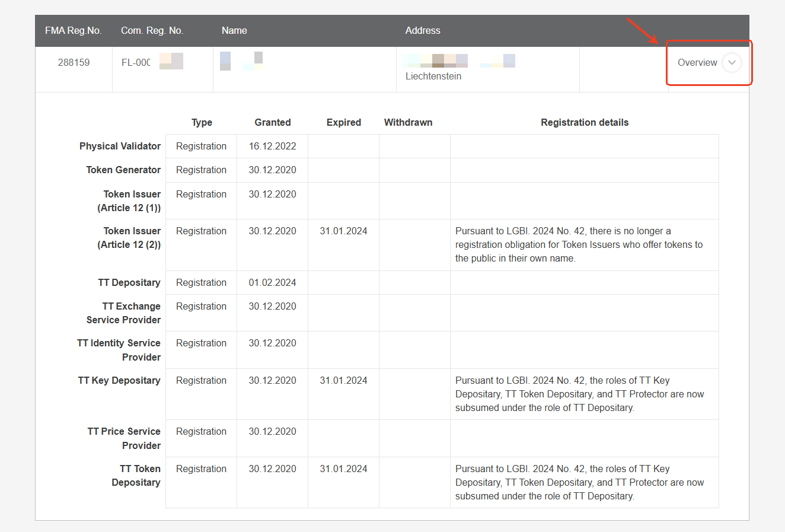Click the Name column header
The height and width of the screenshot is (532, 785).
click(x=234, y=31)
